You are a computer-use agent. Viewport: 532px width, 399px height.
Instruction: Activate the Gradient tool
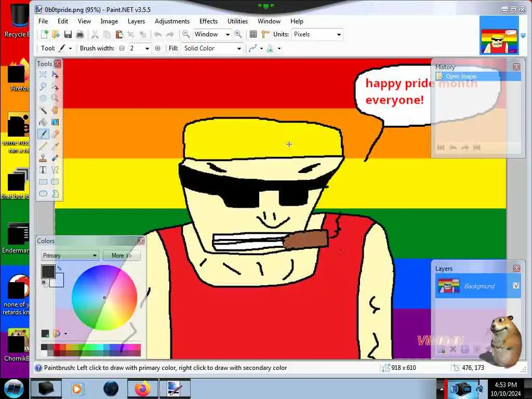pos(55,122)
